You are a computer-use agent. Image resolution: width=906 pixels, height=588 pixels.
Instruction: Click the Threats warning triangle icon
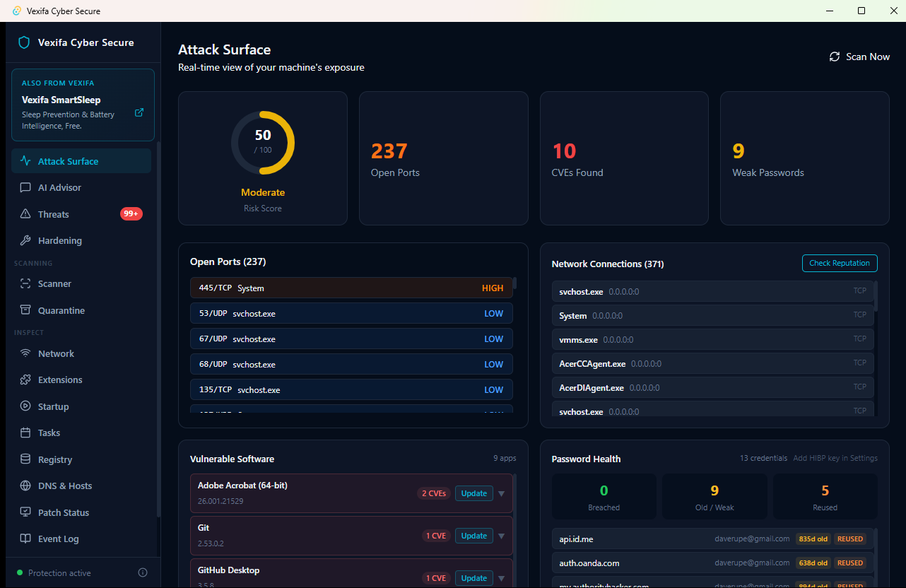(x=25, y=214)
